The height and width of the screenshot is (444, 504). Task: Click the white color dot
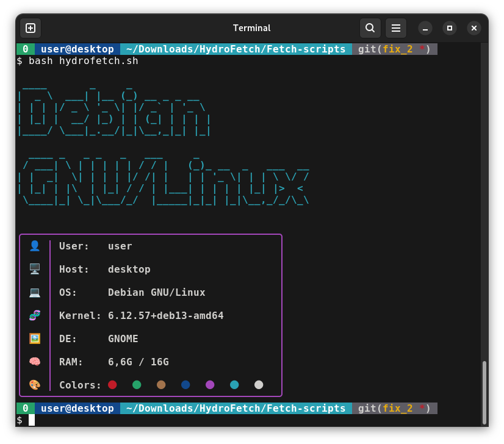(259, 385)
